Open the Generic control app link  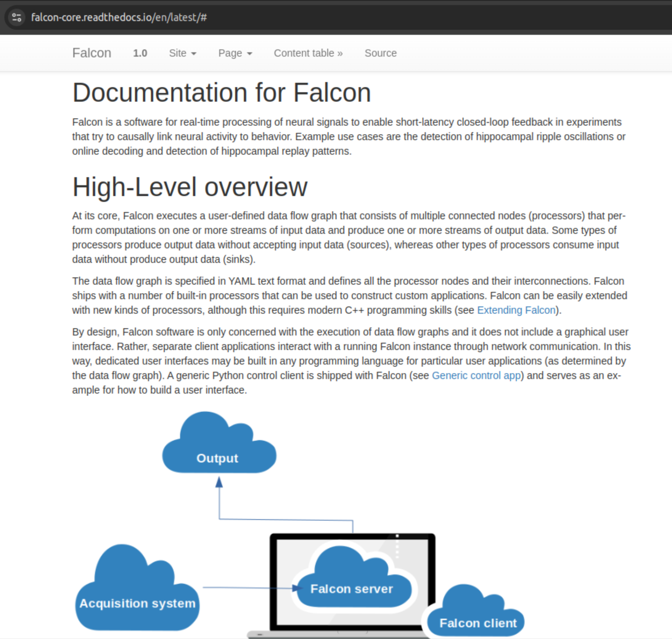[476, 375]
